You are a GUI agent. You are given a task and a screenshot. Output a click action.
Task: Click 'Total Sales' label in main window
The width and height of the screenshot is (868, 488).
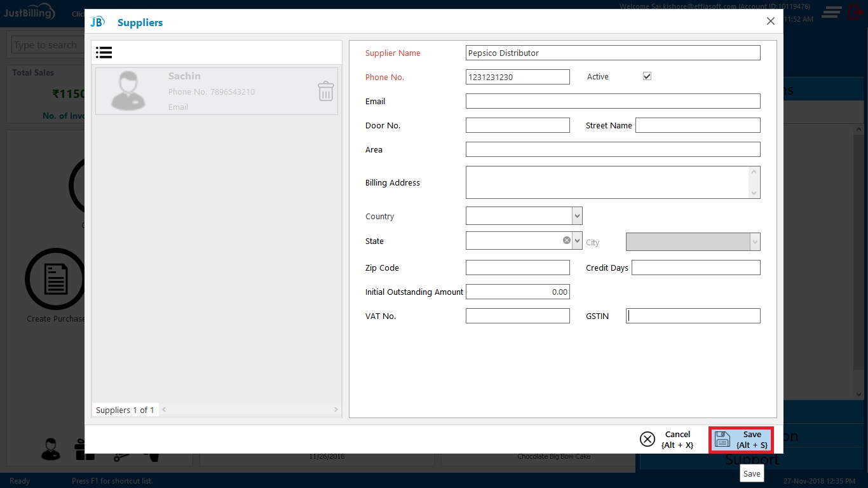pyautogui.click(x=33, y=72)
